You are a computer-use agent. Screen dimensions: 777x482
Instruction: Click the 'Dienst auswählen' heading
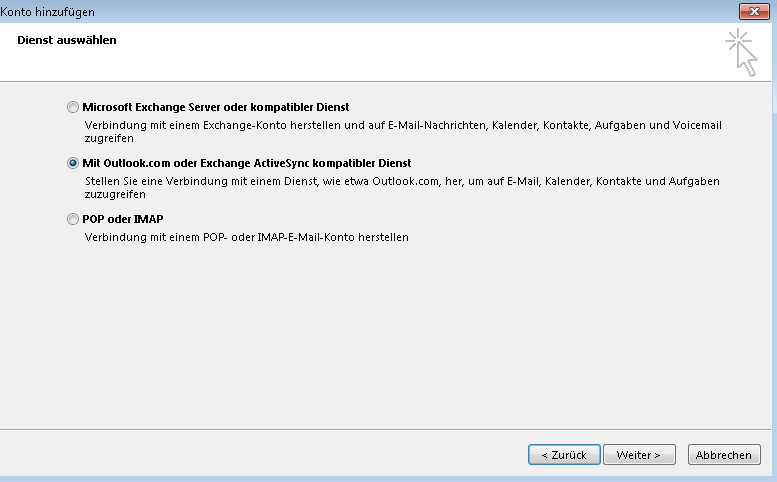[x=67, y=40]
